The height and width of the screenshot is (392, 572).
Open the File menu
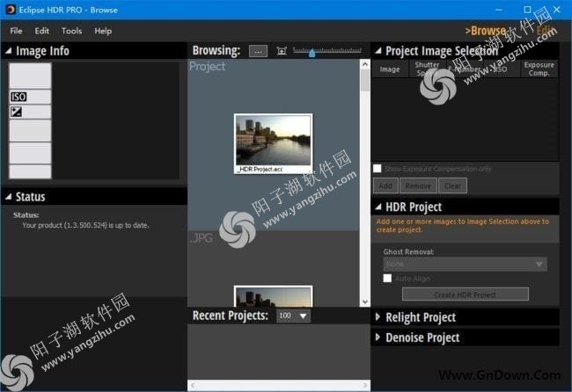(16, 31)
